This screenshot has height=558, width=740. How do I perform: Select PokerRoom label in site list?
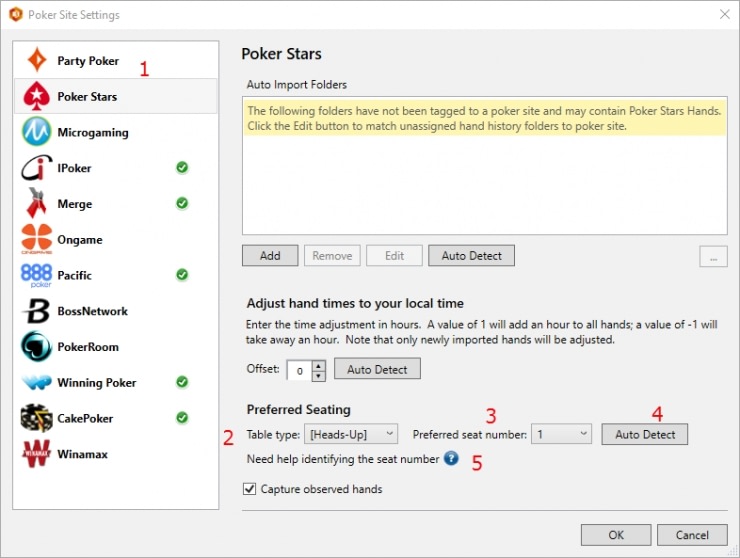(x=88, y=347)
